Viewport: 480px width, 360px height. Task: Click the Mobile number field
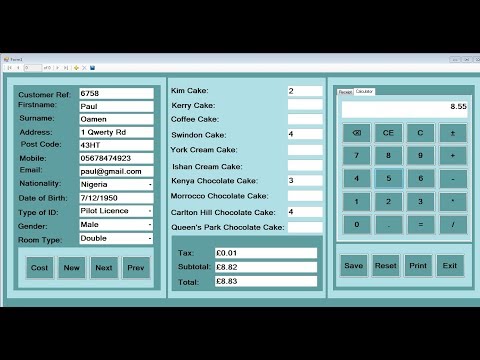pos(116,158)
